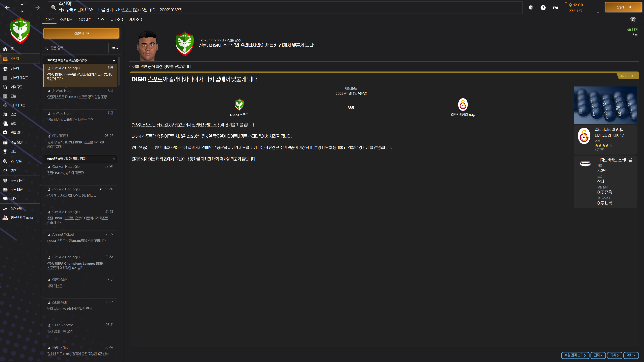Screen dimensions: 644x362
Task: Collapse the 2027년 11월 3일 message group
Action: tap(114, 60)
